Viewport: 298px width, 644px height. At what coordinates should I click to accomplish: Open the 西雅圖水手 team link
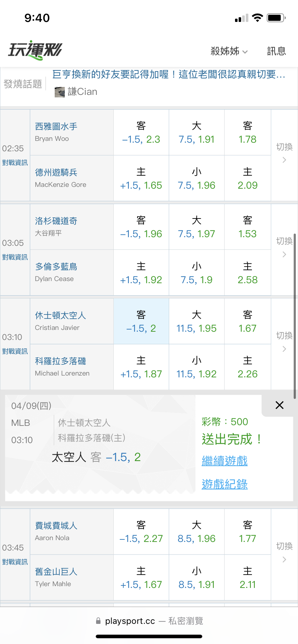click(x=56, y=126)
